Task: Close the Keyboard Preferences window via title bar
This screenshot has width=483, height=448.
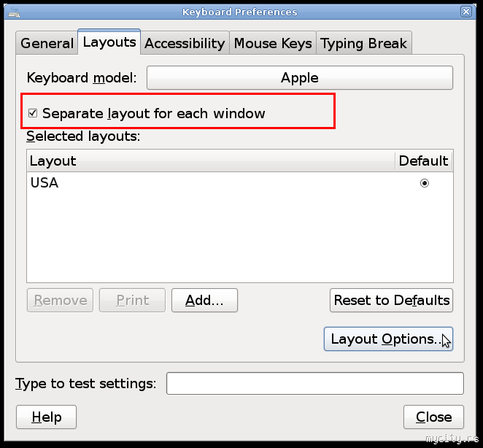Action: click(466, 12)
